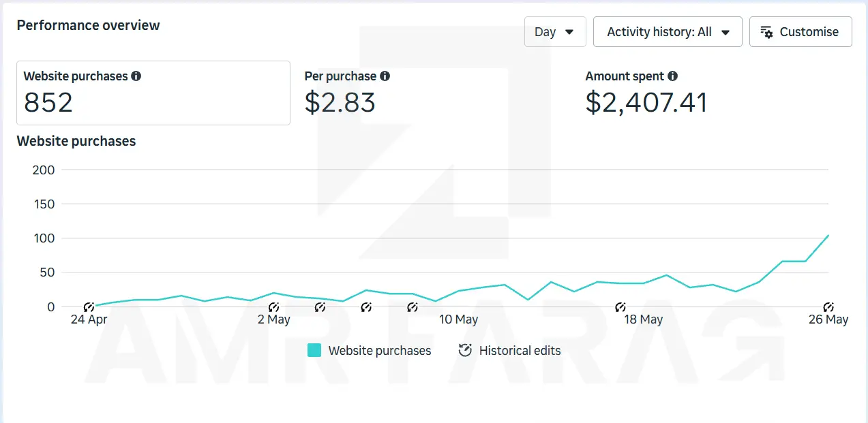Click the 10 May axis label

(x=458, y=319)
